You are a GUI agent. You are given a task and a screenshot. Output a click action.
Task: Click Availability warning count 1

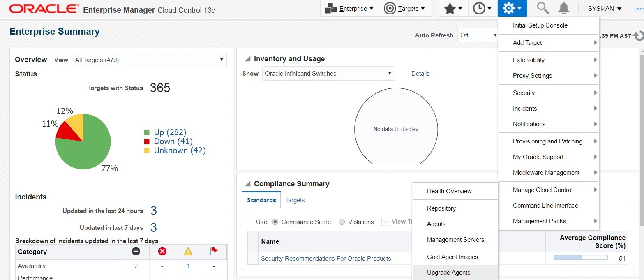[188, 266]
